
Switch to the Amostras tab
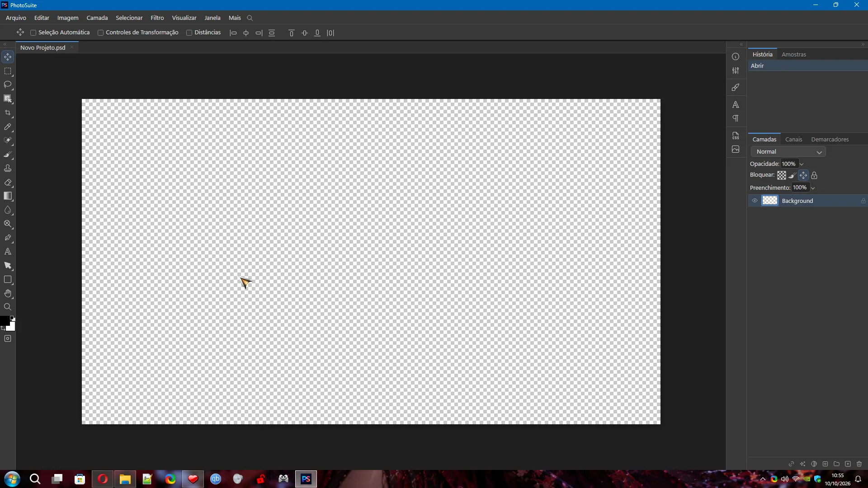pos(794,54)
